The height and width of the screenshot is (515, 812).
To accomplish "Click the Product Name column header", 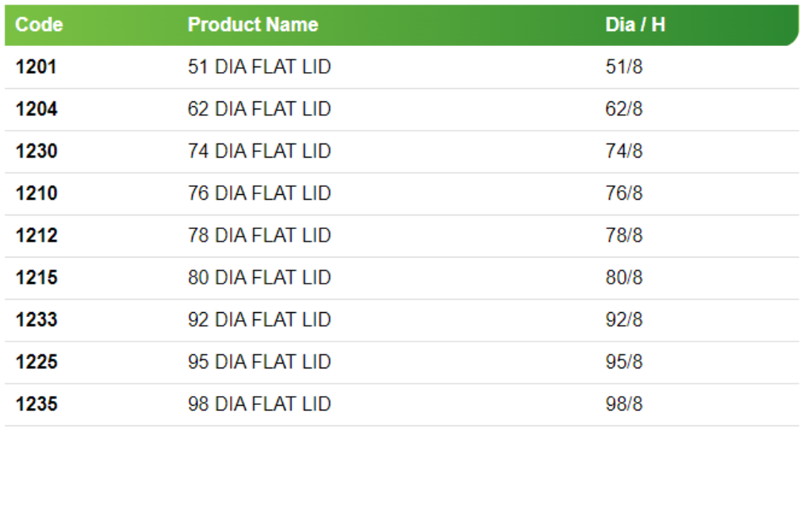I will [x=253, y=25].
